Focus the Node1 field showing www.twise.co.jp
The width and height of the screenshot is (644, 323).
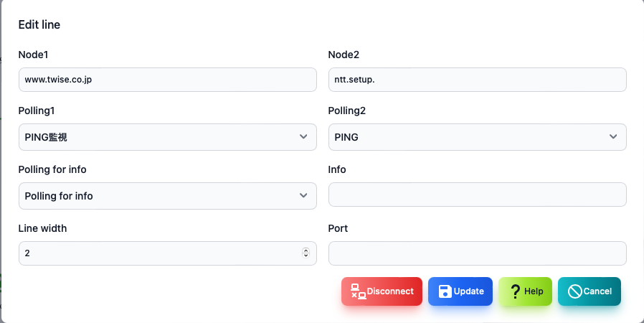[168, 80]
